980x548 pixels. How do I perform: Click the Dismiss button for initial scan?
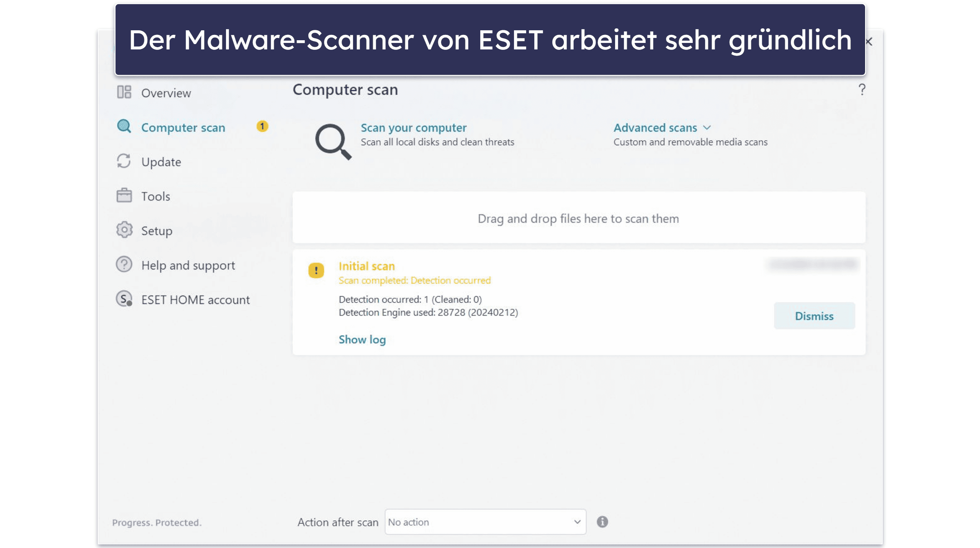click(x=815, y=316)
